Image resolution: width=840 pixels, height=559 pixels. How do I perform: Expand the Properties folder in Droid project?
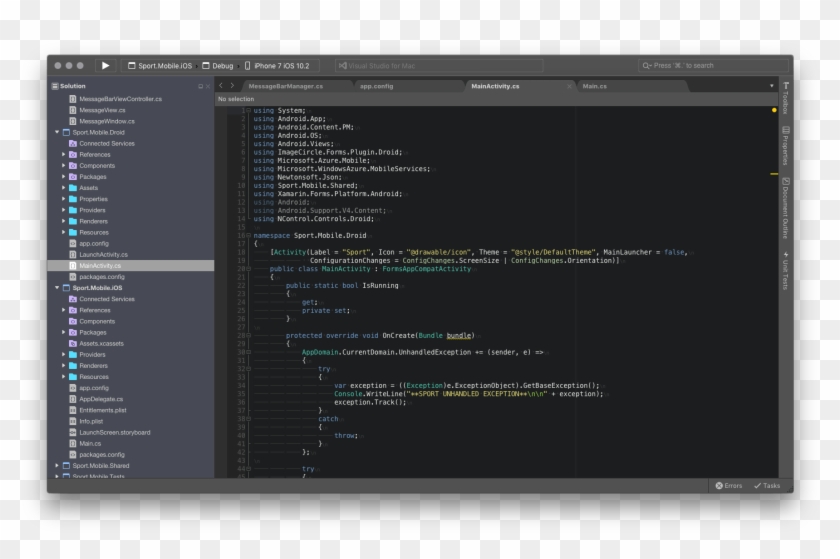click(x=64, y=199)
